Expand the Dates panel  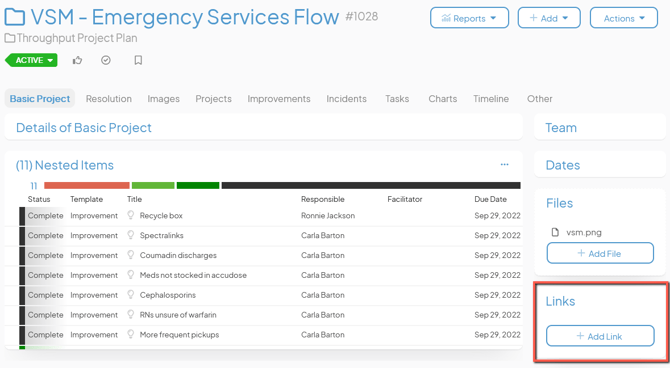563,165
